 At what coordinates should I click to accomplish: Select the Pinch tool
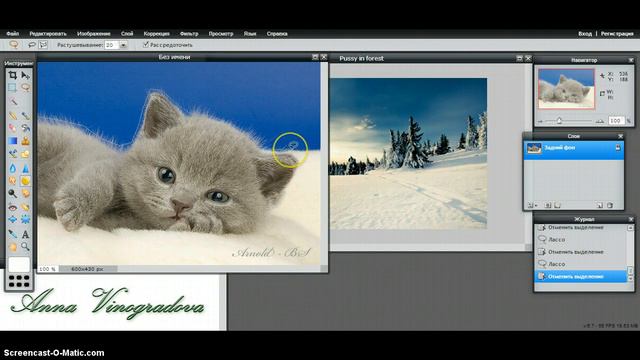click(x=25, y=220)
